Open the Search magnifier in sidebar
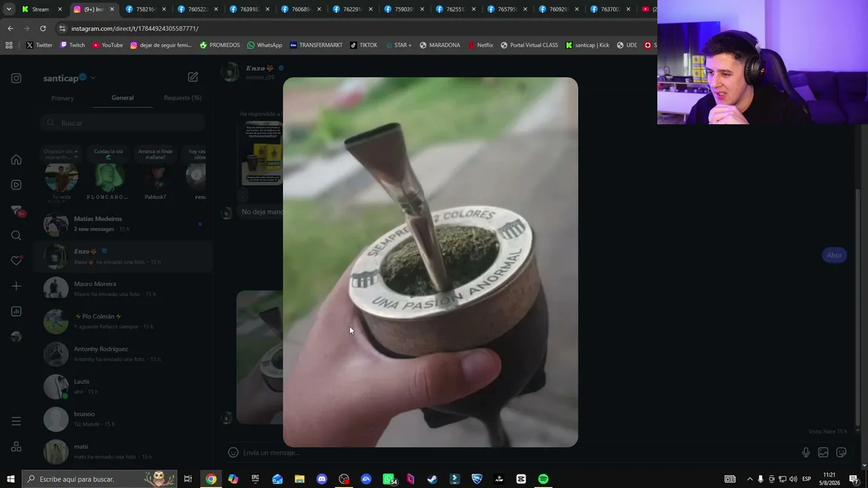 [16, 236]
